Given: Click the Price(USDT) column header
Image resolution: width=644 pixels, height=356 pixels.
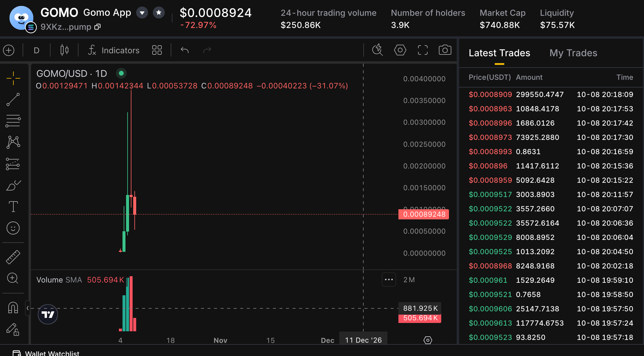Looking at the screenshot, I should pos(490,77).
